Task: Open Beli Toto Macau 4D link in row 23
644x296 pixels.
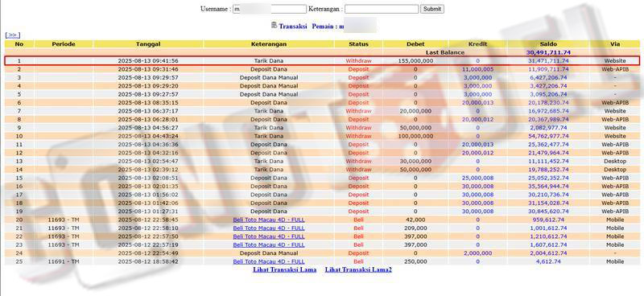Action: (269, 245)
